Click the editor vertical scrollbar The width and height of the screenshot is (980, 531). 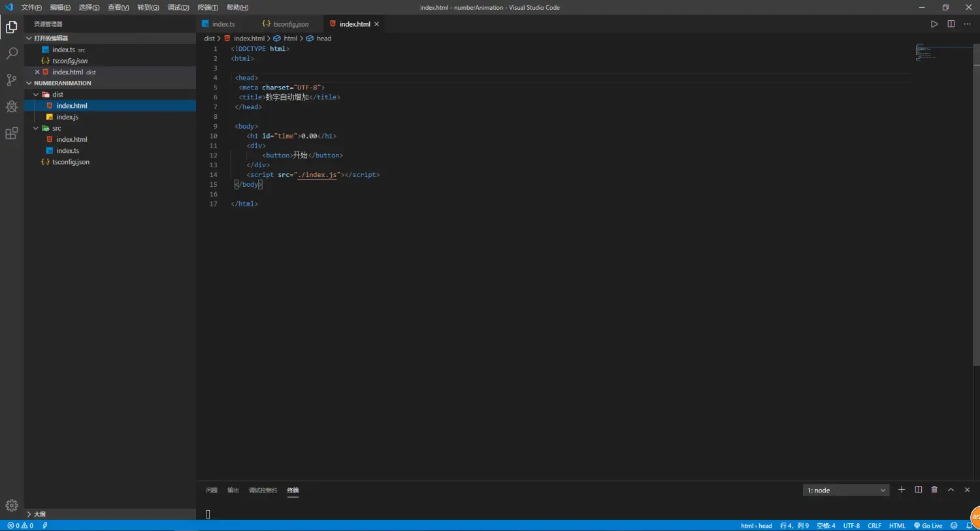976,206
